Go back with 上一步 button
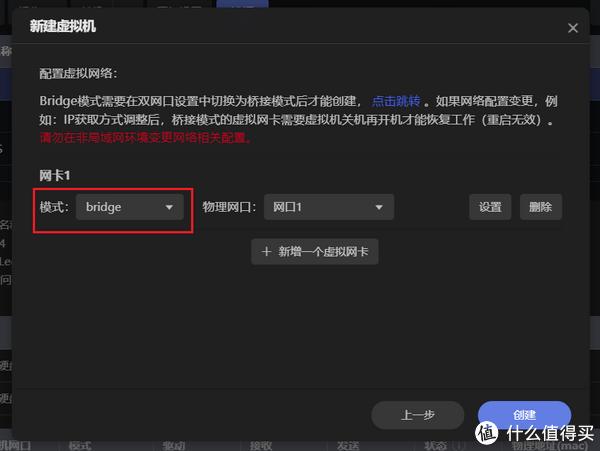Image resolution: width=600 pixels, height=451 pixels. (x=417, y=415)
